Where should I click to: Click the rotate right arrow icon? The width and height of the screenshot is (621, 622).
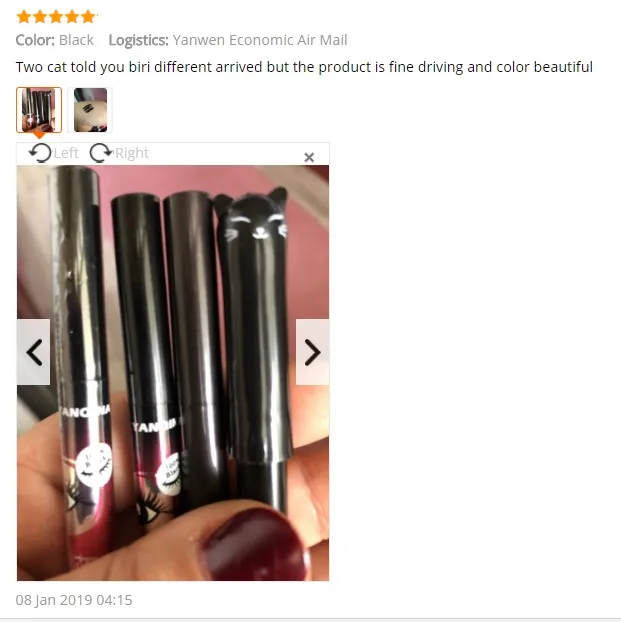pos(101,153)
